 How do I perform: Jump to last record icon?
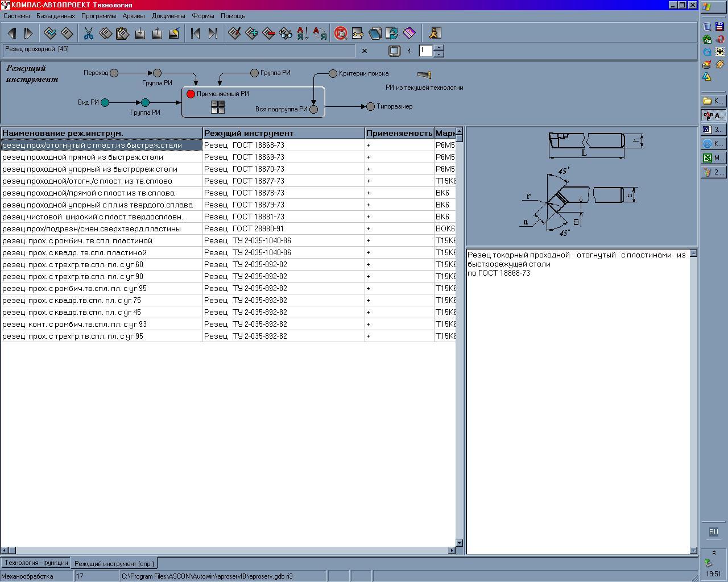tap(213, 33)
